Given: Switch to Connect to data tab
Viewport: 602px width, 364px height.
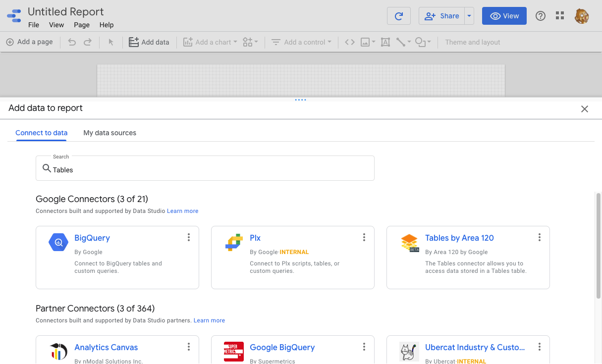Looking at the screenshot, I should point(42,133).
